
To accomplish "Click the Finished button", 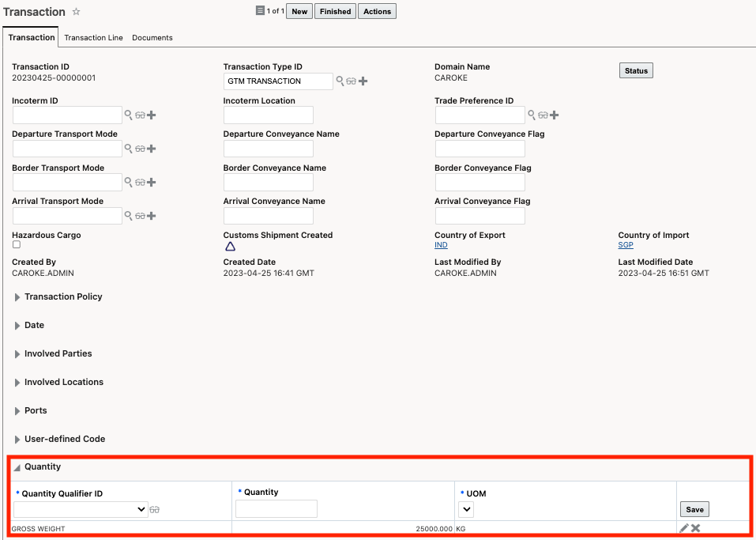I will (335, 12).
